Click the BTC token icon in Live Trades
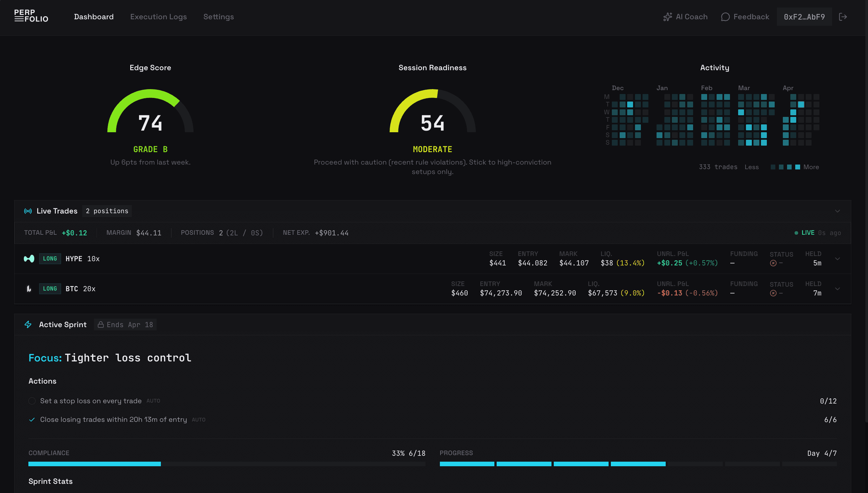This screenshot has height=493, width=868. click(x=29, y=289)
